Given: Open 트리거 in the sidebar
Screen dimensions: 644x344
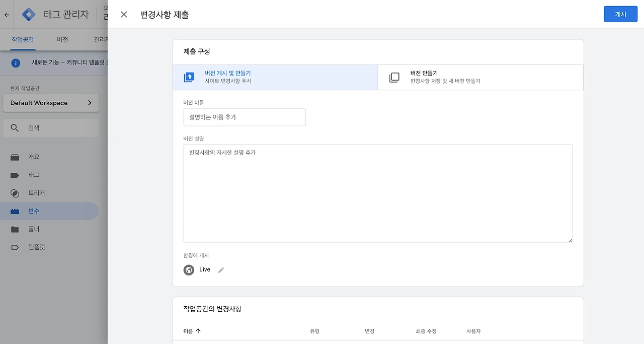Looking at the screenshot, I should point(49,193).
